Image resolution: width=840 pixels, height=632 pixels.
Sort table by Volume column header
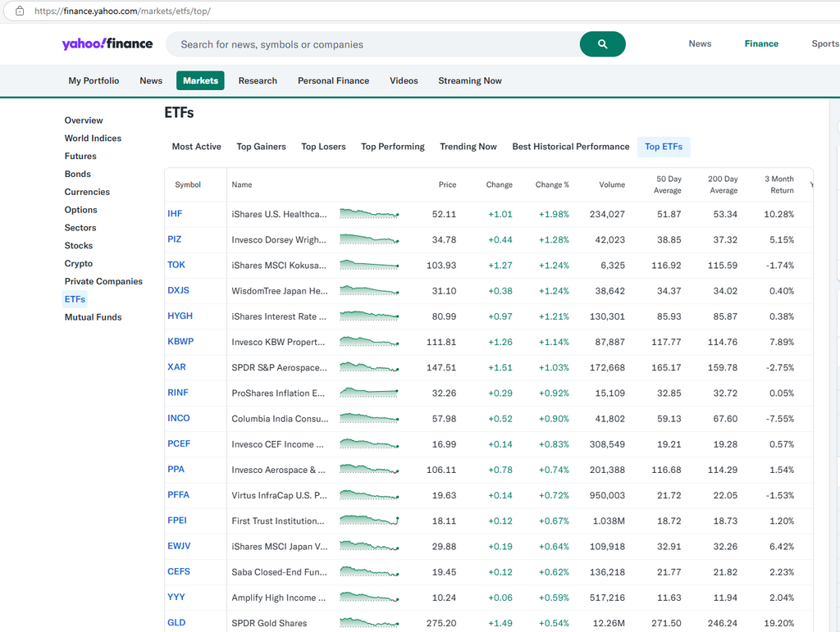pyautogui.click(x=611, y=185)
